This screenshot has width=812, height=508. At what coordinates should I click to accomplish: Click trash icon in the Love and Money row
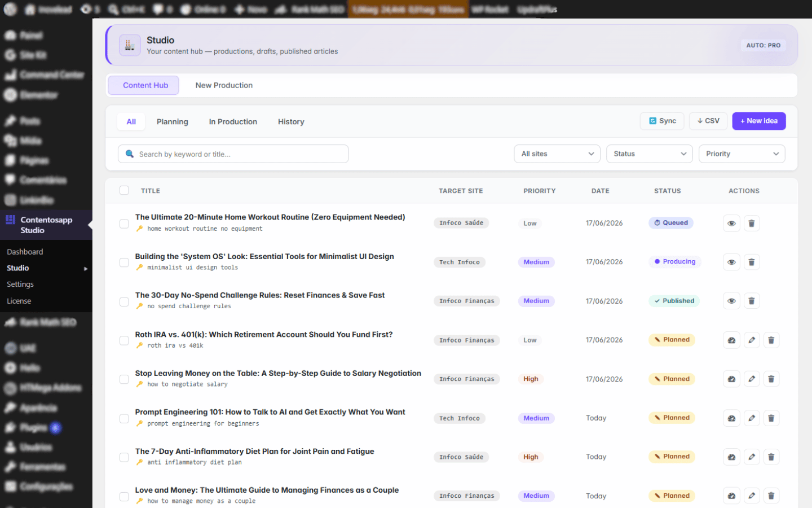[x=771, y=496]
